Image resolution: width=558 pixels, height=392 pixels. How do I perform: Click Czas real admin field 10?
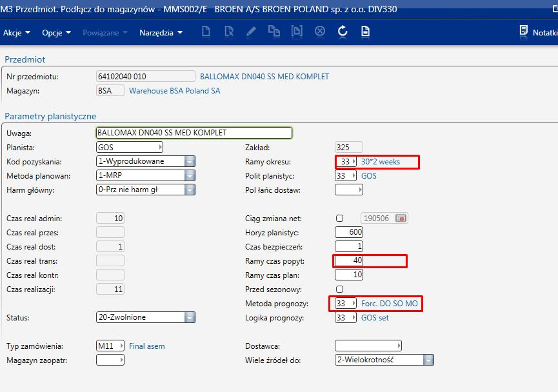coord(110,219)
